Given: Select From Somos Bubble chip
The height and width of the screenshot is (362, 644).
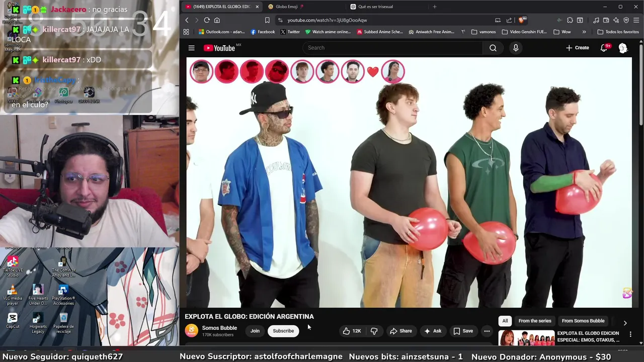Looking at the screenshot, I should tap(583, 321).
